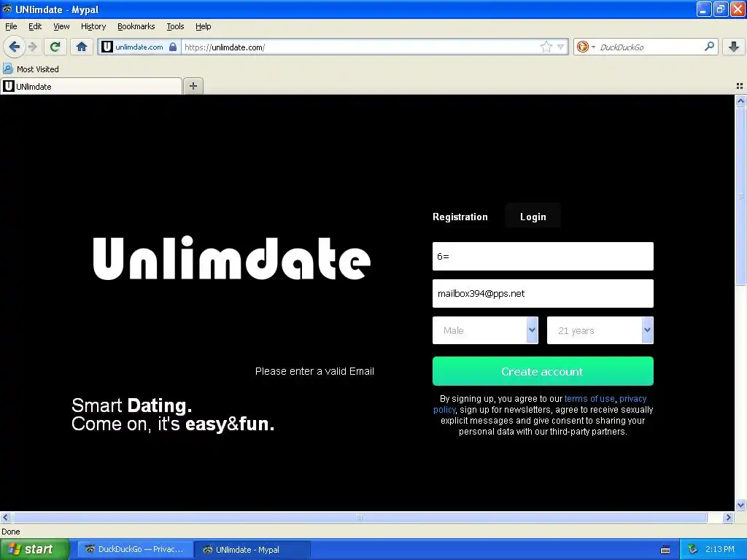Click the forward navigation arrow
Screen dimensions: 747x560
[32, 47]
